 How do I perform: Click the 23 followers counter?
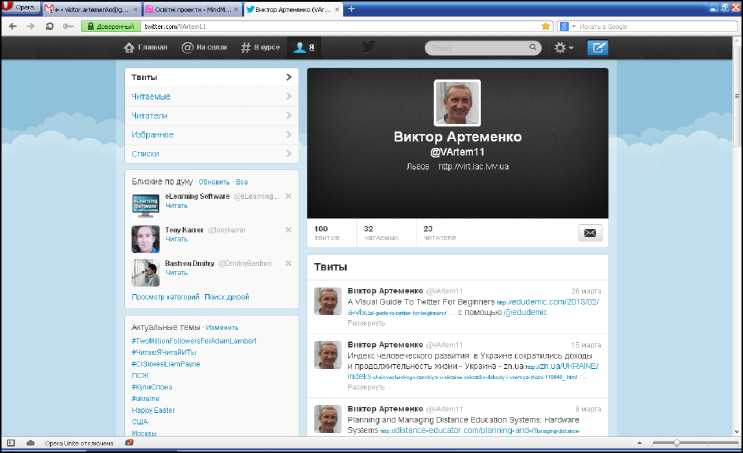coord(439,233)
